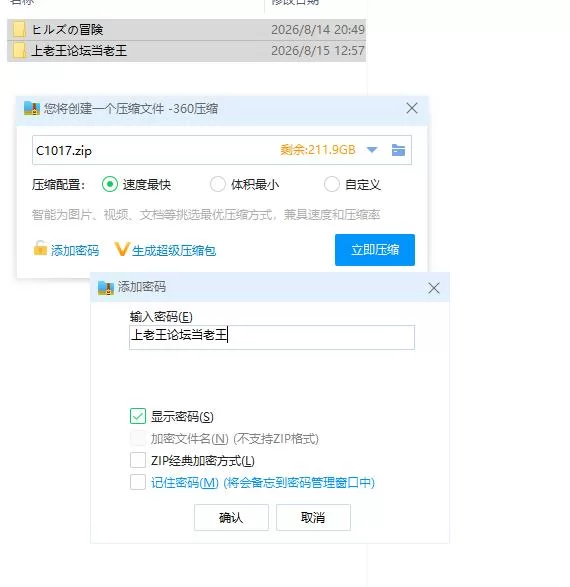Click the folder icon of ヒルズの冒険
Viewport: 570px width, 587px height.
[19, 30]
